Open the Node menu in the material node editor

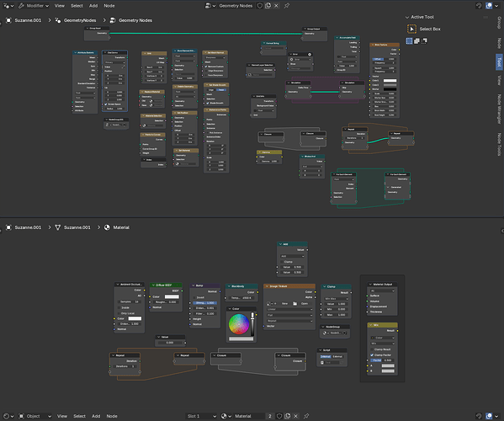pos(112,416)
